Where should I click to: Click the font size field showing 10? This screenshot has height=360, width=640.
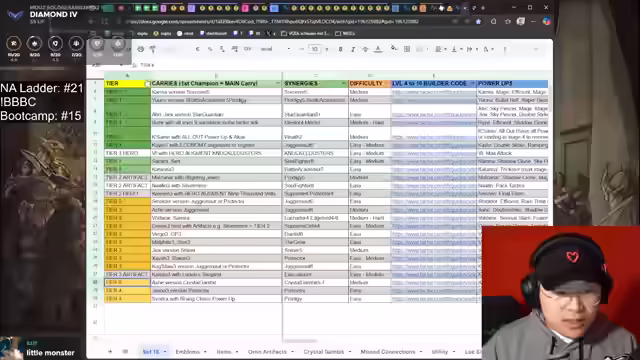point(314,49)
